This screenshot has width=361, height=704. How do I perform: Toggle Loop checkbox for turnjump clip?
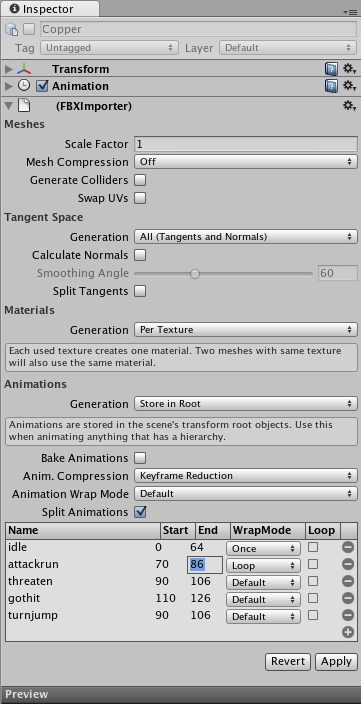point(313,615)
